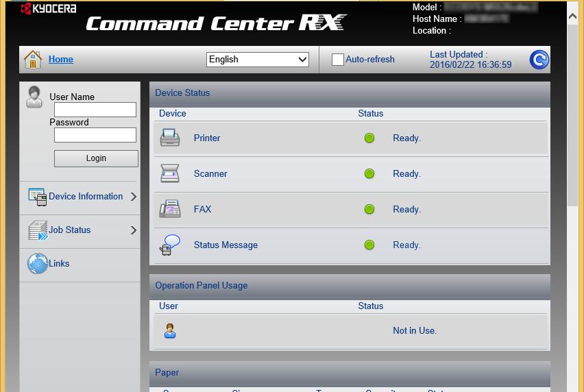This screenshot has height=392, width=584.
Task: Expand the Device Information chevron
Action: pos(134,197)
